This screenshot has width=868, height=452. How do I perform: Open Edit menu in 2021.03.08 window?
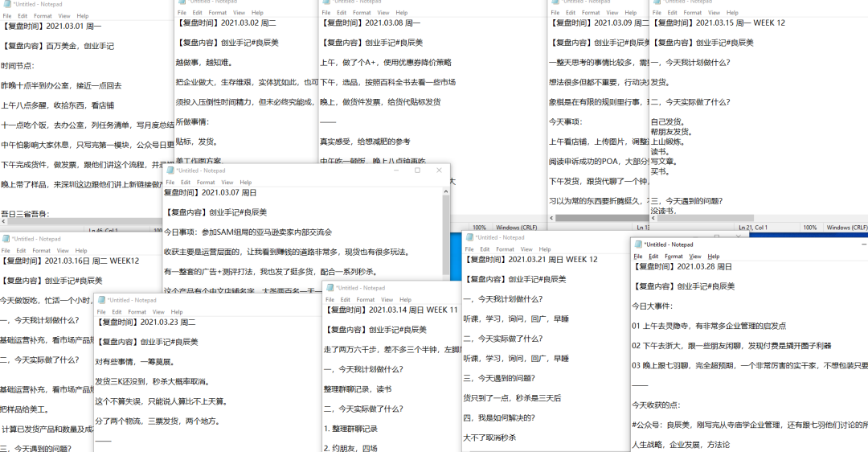[342, 12]
